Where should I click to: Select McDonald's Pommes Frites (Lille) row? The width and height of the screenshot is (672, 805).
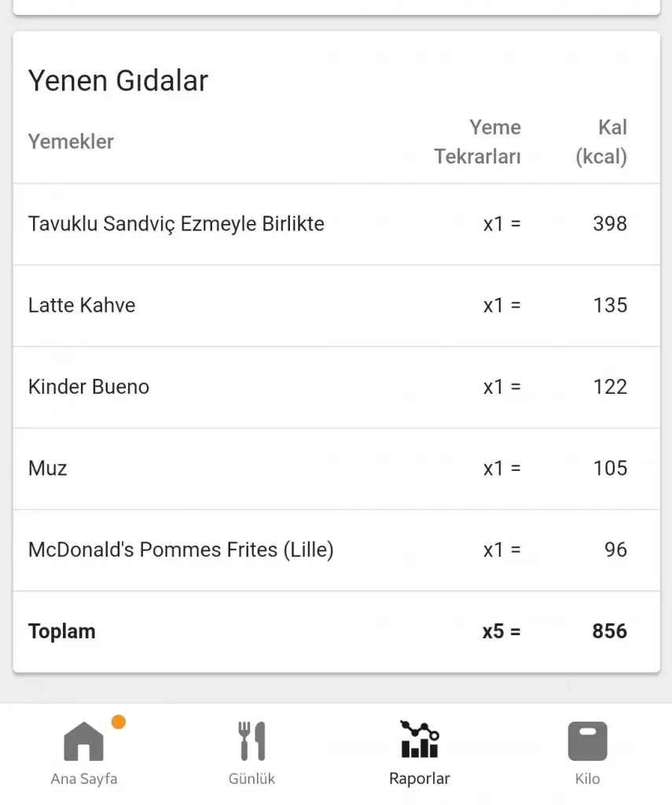pyautogui.click(x=181, y=550)
